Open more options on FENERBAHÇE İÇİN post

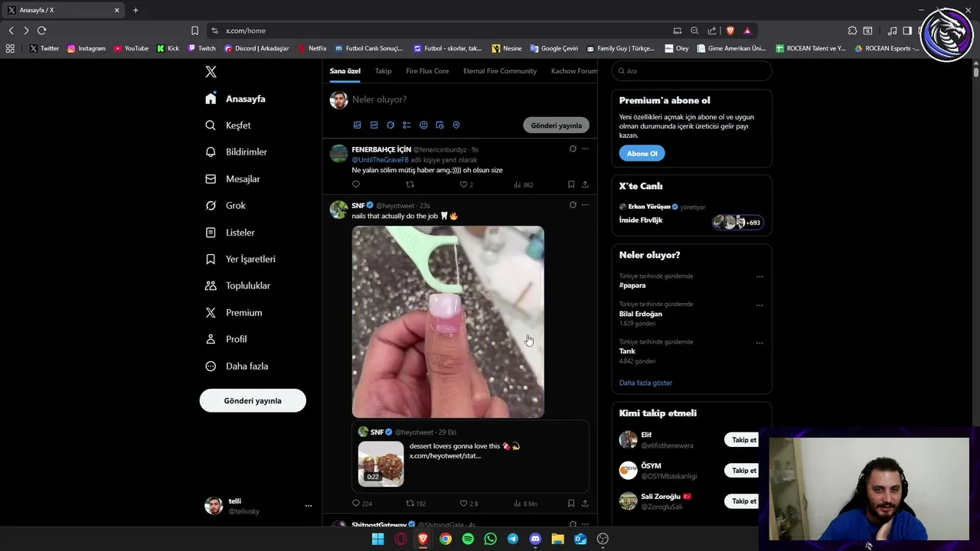pyautogui.click(x=585, y=148)
